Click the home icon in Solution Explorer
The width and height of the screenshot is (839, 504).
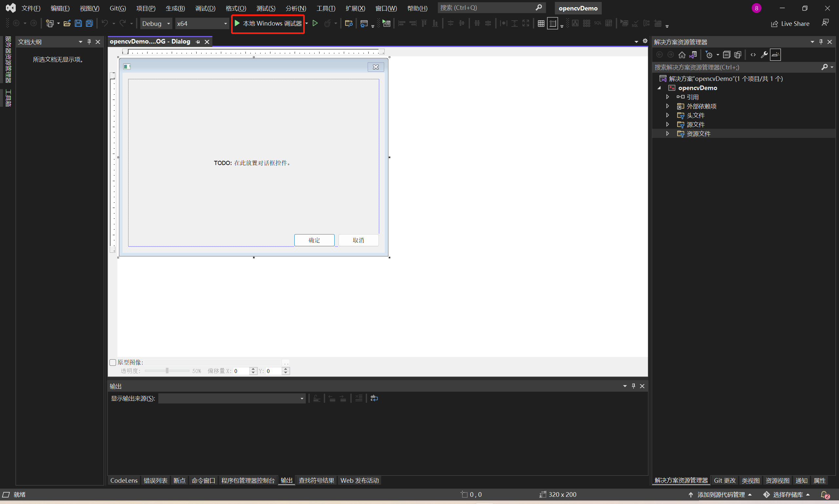(x=682, y=54)
